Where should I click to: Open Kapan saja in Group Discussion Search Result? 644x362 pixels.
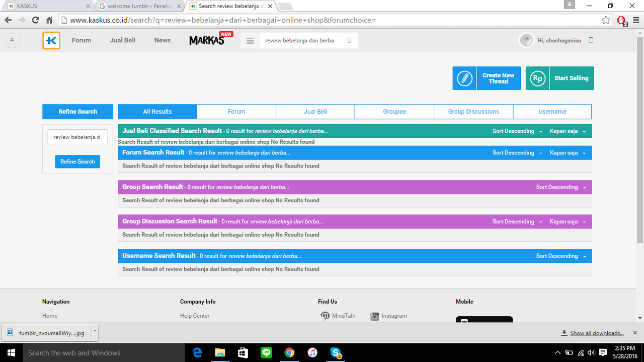568,222
